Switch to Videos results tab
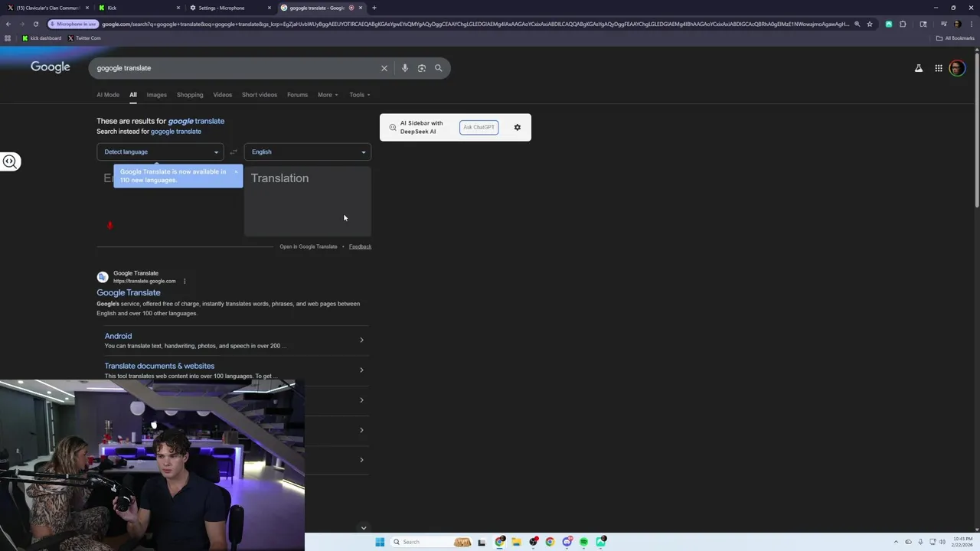 point(222,95)
